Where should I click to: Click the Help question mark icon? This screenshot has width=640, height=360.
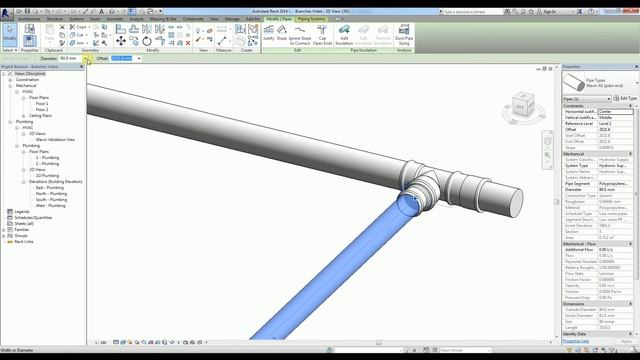pos(591,11)
